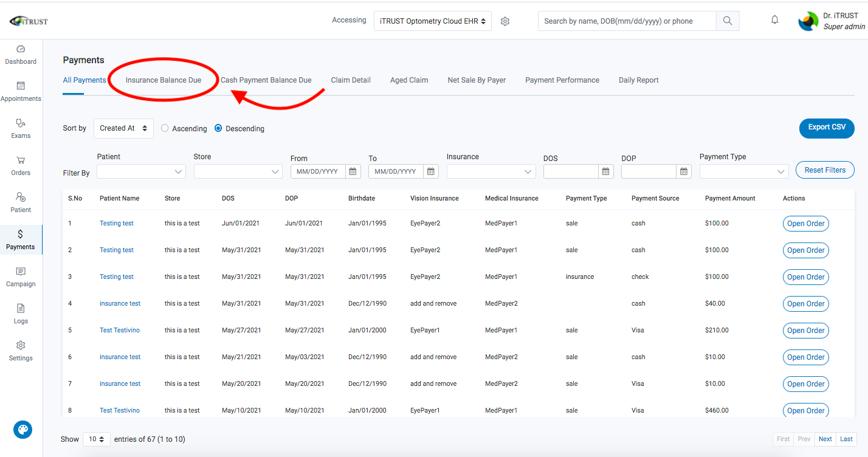Screen dimensions: 868x457
Task: Switch to the Insurance Balance Due tab
Action: pos(163,80)
